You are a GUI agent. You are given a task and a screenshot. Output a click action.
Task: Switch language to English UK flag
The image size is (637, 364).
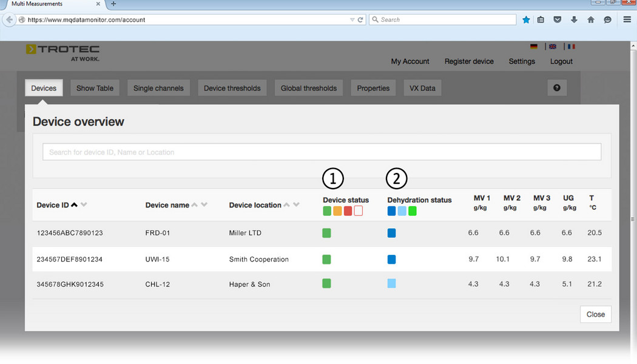[x=553, y=47]
